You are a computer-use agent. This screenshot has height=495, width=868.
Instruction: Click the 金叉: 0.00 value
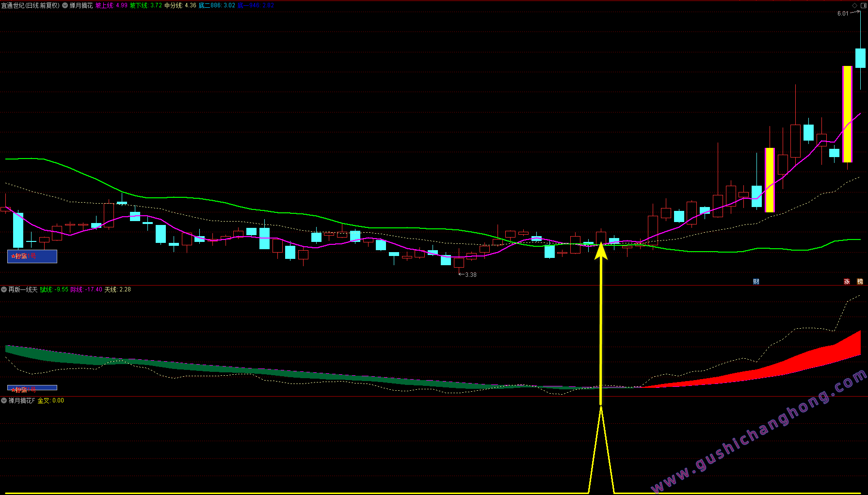coord(51,400)
